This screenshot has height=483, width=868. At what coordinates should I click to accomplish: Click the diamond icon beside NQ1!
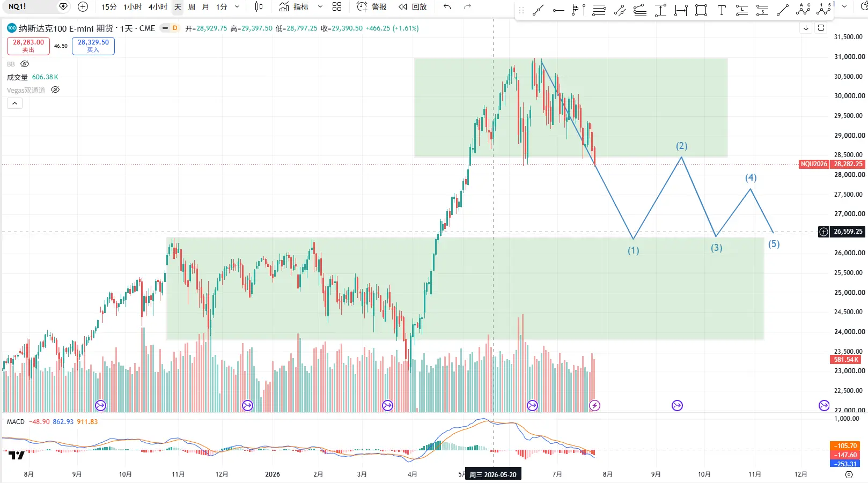pos(63,7)
